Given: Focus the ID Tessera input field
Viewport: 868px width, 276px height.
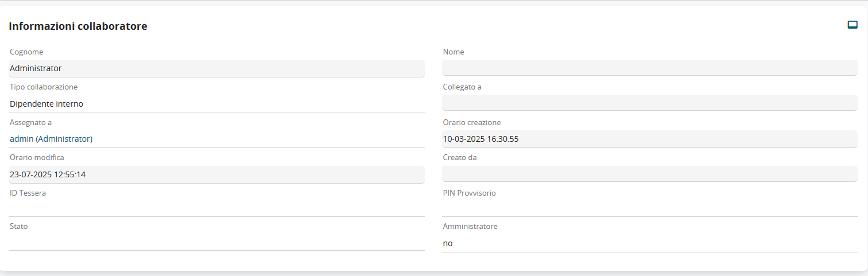Looking at the screenshot, I should pyautogui.click(x=216, y=208).
